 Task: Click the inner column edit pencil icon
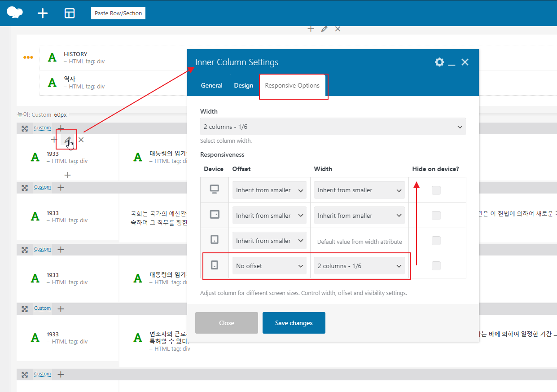[x=67, y=140]
